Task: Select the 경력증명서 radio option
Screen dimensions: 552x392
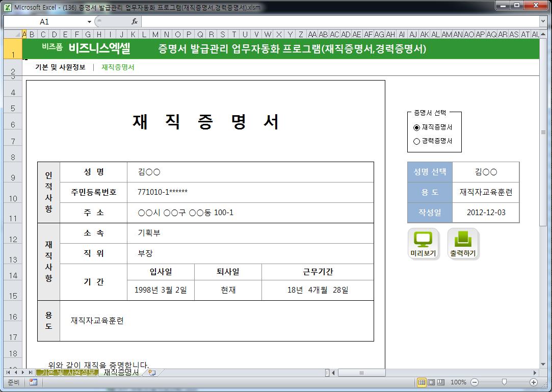Action: point(417,141)
